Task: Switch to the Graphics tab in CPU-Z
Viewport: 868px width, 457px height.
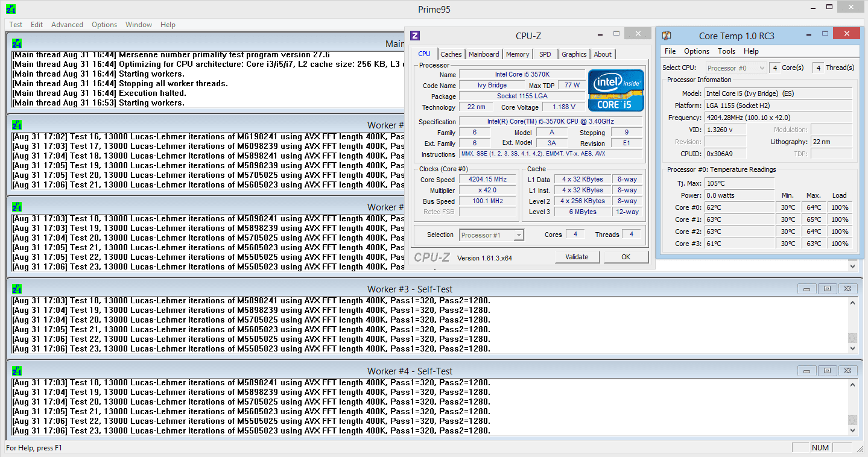Action: pyautogui.click(x=574, y=54)
